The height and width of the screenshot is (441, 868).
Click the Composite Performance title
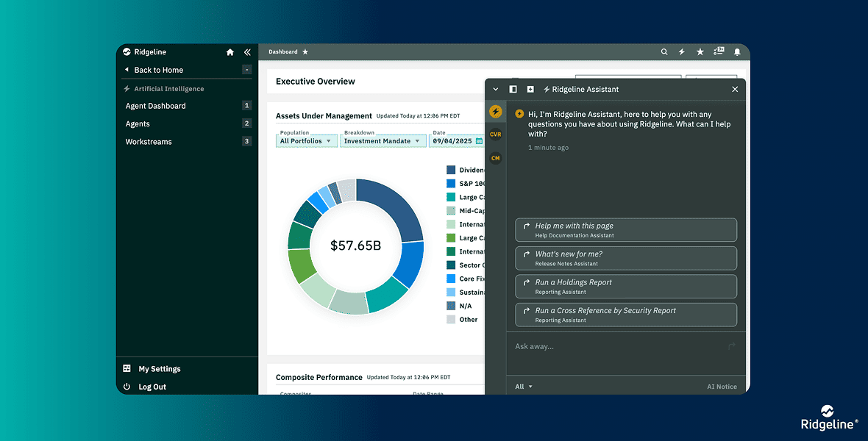(x=319, y=377)
